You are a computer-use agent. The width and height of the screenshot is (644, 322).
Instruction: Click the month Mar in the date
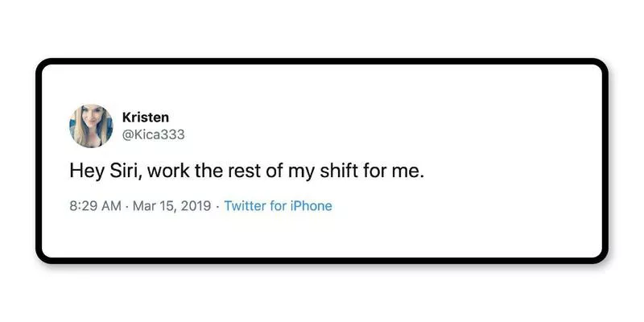[x=144, y=206]
